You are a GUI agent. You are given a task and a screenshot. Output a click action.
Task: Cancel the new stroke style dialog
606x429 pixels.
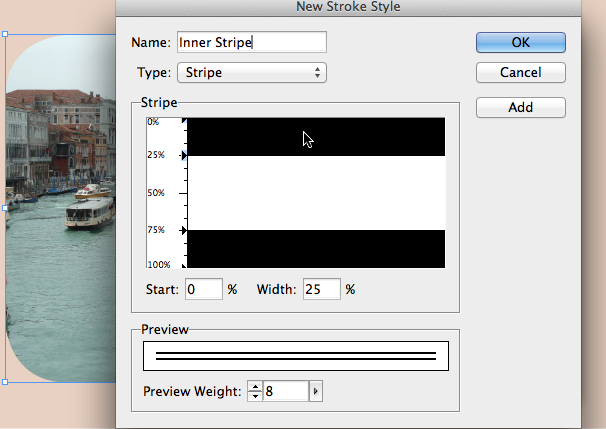(x=521, y=72)
